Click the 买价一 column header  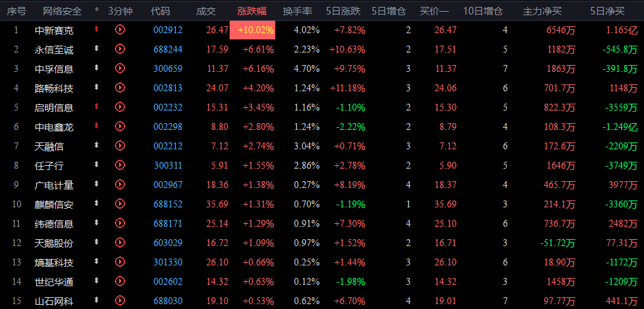point(434,12)
